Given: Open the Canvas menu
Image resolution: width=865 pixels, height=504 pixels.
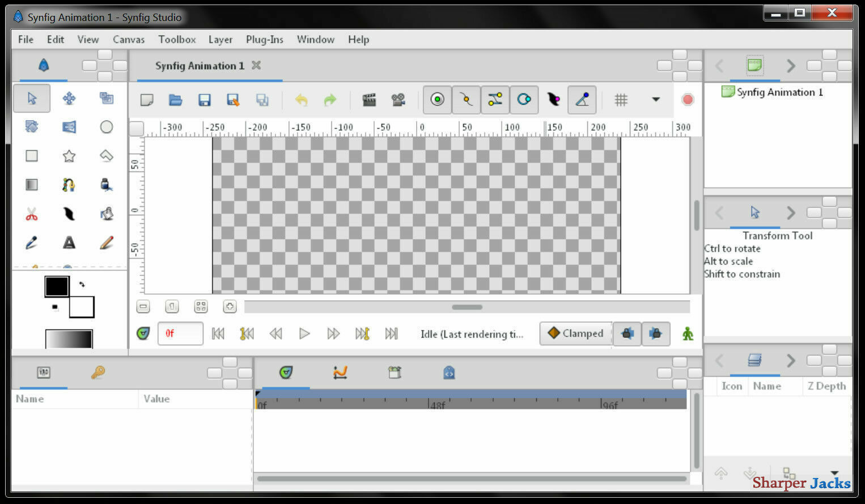Looking at the screenshot, I should 128,39.
